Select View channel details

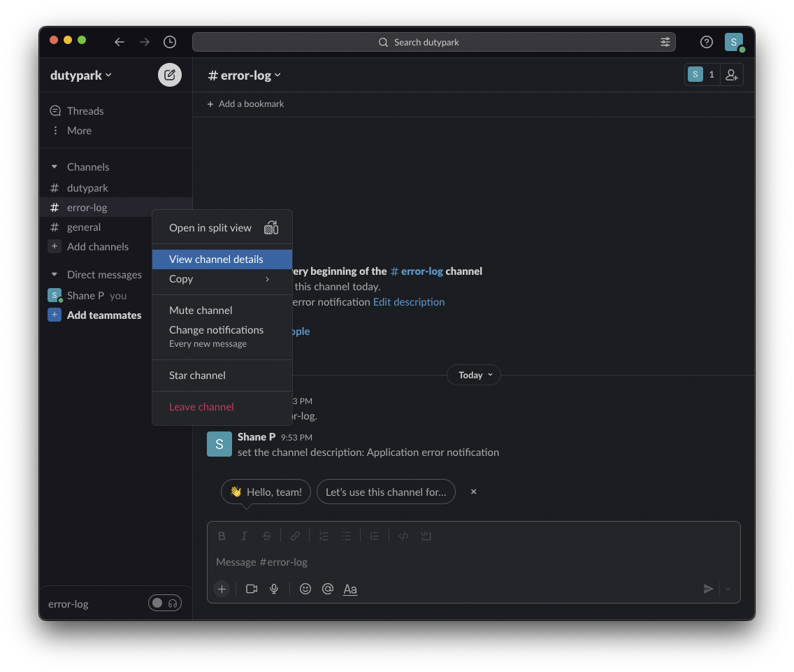[x=222, y=259]
